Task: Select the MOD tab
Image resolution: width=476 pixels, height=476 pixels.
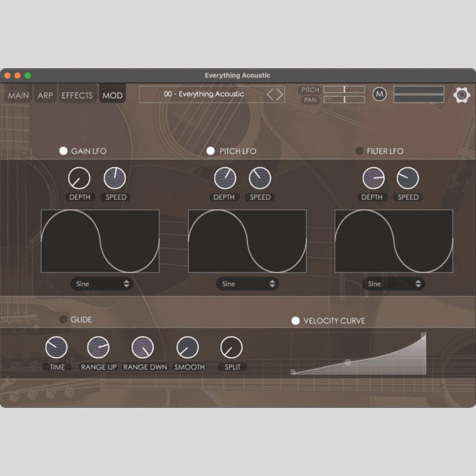Action: pyautogui.click(x=113, y=96)
